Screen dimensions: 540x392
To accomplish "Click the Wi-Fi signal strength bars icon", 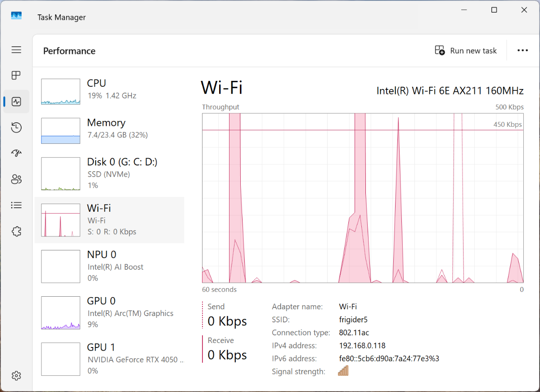I will point(343,371).
